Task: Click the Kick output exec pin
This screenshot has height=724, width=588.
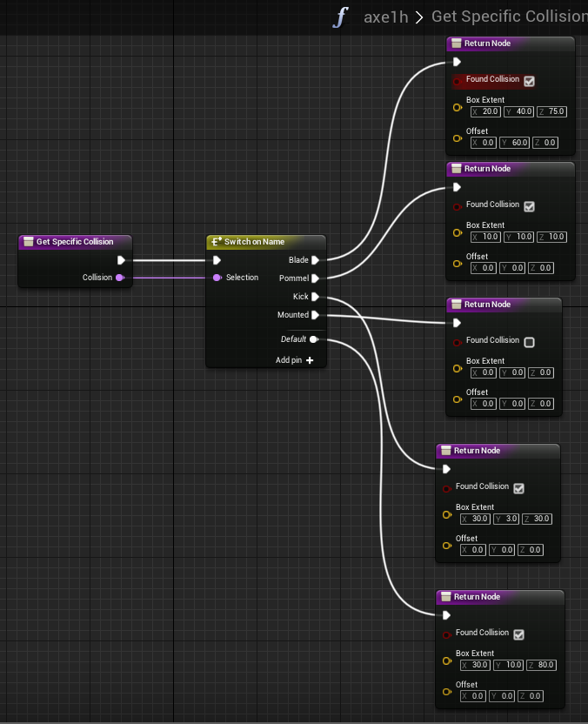Action: tap(315, 297)
